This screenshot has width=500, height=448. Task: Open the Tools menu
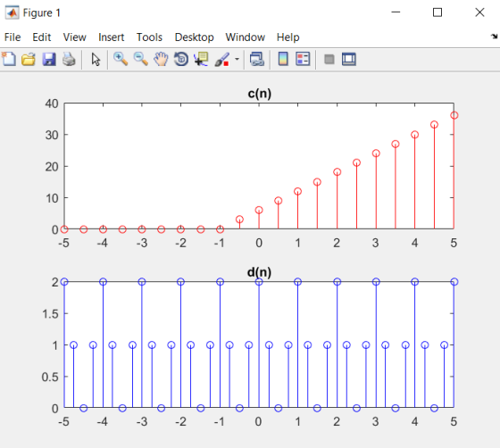pos(149,37)
